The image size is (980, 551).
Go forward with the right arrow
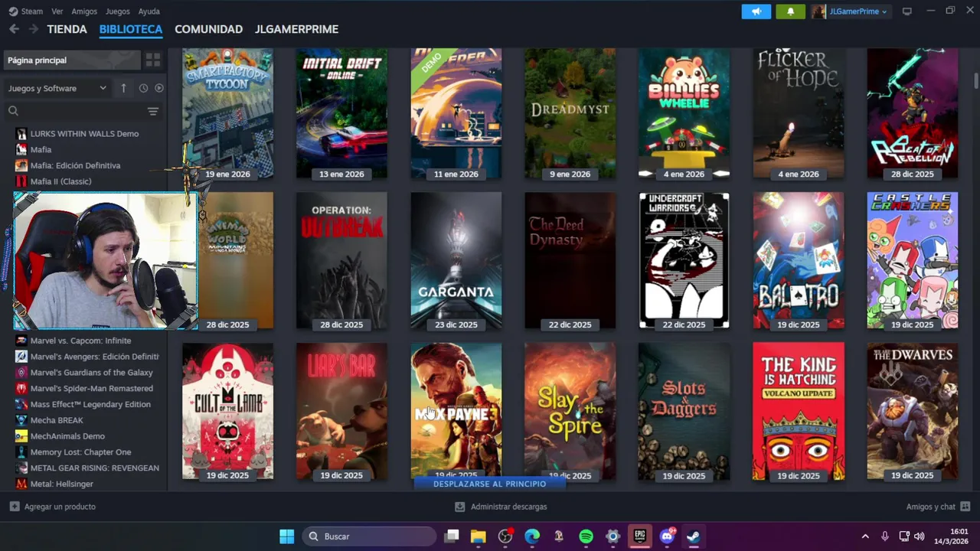coord(33,29)
